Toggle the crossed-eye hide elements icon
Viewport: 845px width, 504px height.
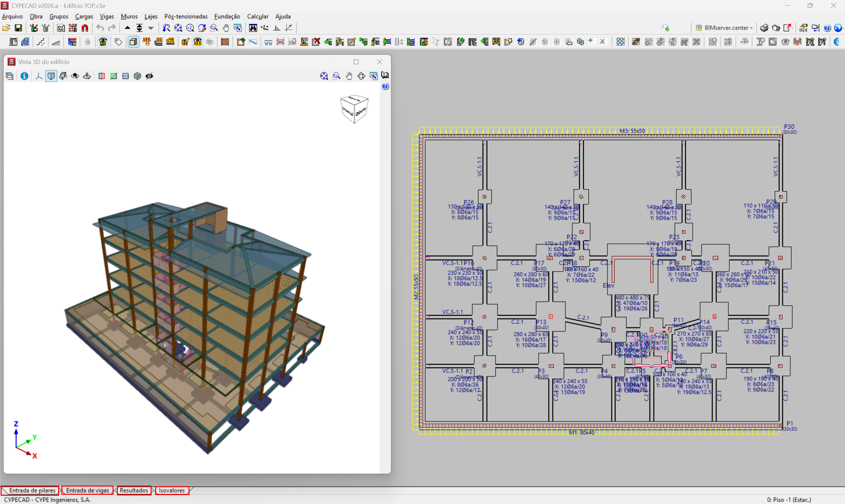(x=149, y=76)
